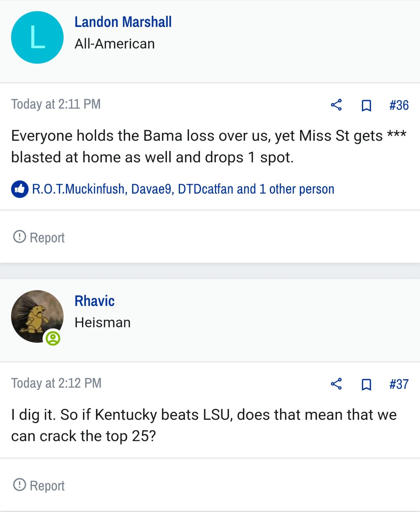Open permalink #36
Viewport: 420px width, 512px height.
point(399,105)
